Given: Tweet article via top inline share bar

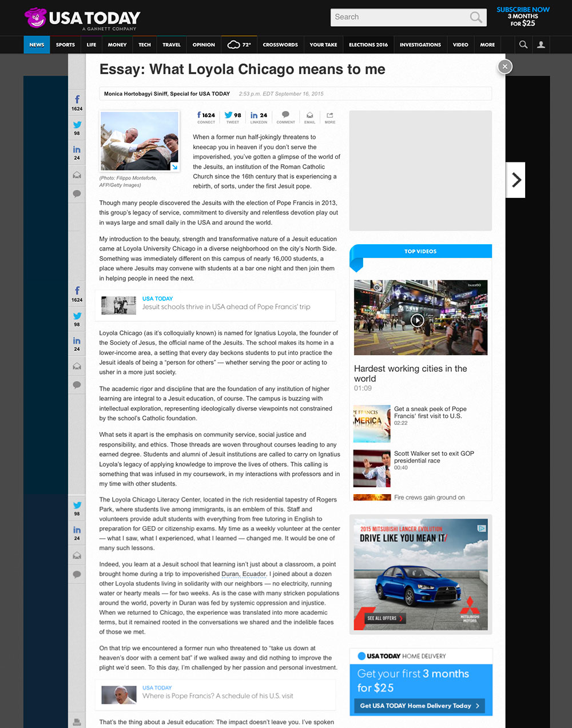Looking at the screenshot, I should coord(233,117).
